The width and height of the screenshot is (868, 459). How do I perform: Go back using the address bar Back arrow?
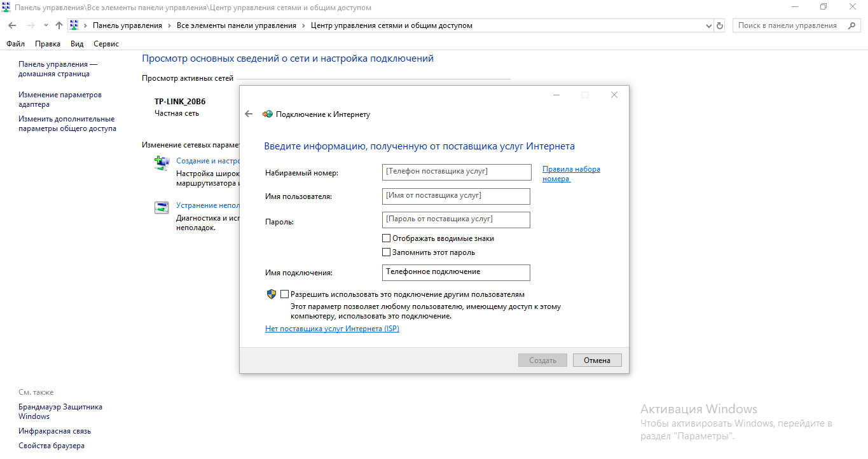tap(12, 25)
